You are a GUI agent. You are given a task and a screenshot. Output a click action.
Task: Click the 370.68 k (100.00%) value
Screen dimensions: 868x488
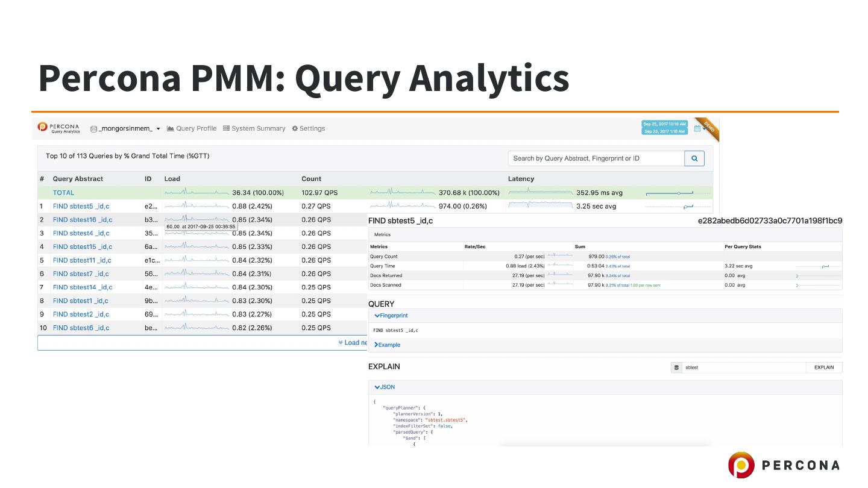(x=469, y=193)
